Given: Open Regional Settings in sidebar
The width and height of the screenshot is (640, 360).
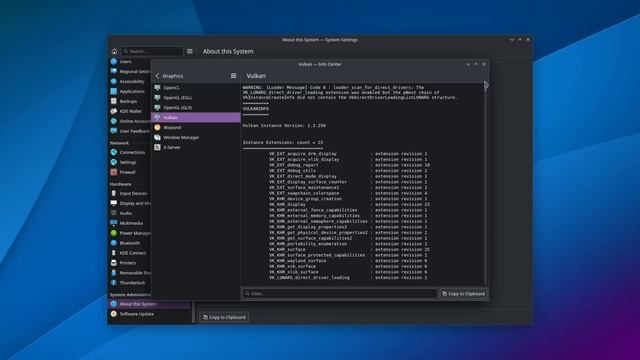Looking at the screenshot, I should pos(130,71).
